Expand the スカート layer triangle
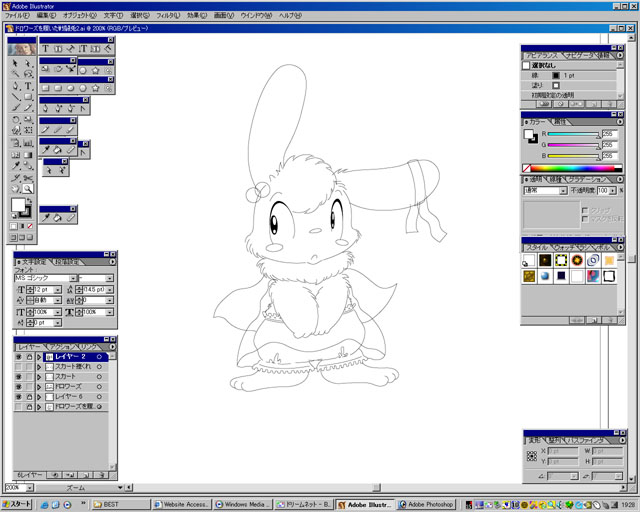640x512 pixels. 39,377
